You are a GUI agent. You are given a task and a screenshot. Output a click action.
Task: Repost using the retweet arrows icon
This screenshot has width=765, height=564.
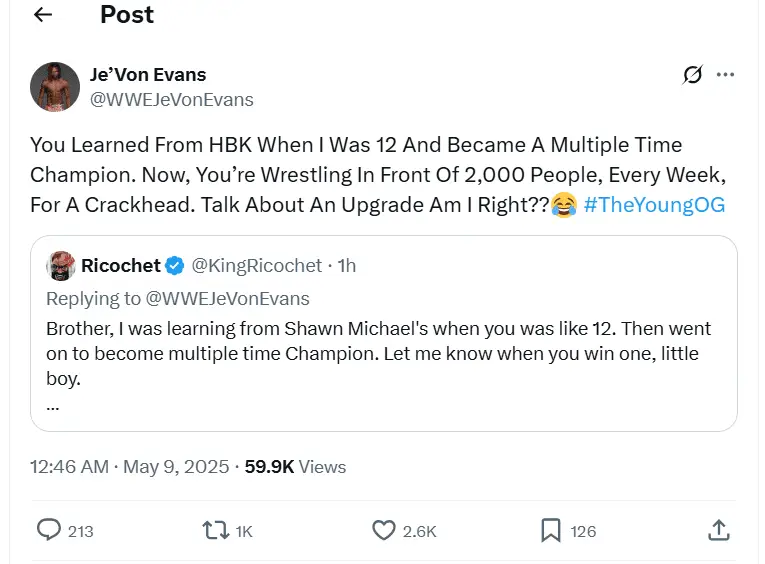click(x=216, y=530)
